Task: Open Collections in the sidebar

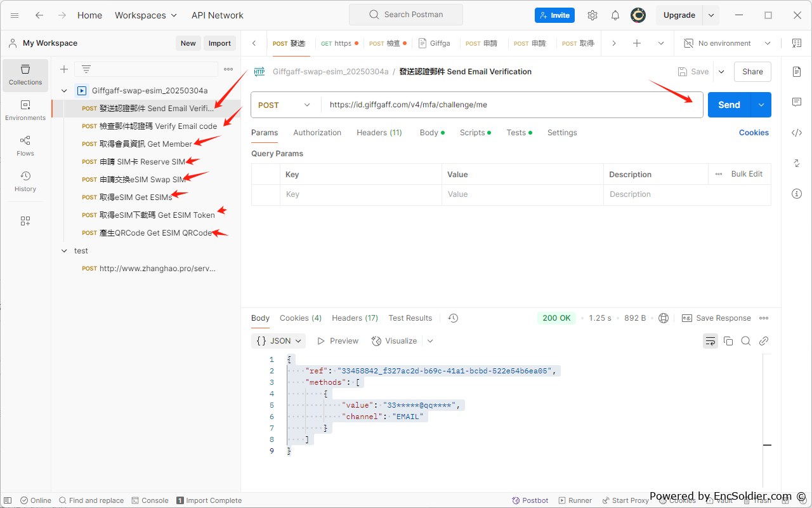Action: [25, 75]
